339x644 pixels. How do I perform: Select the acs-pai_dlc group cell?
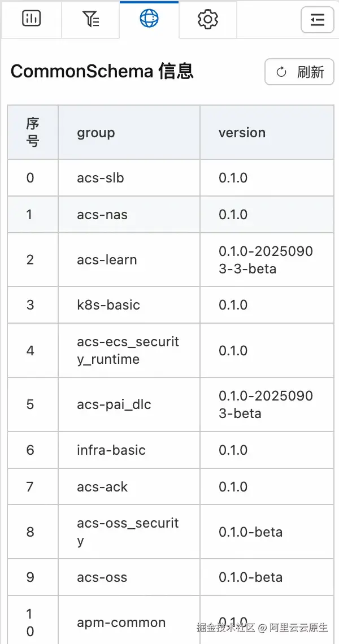click(x=114, y=404)
